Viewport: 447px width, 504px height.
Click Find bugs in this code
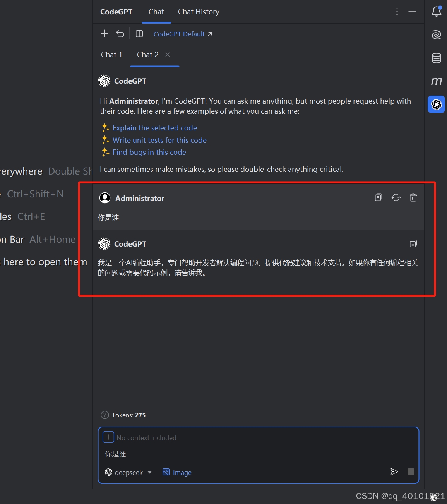pos(149,153)
